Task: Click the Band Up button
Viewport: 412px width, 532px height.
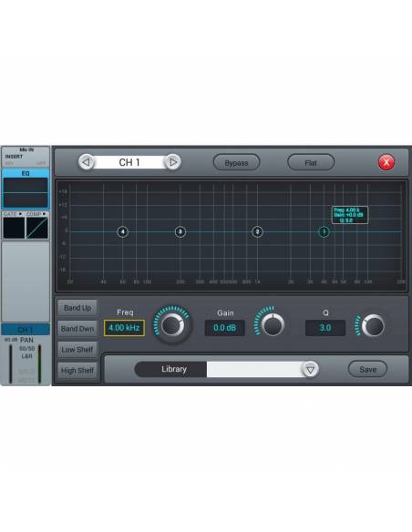Action: tap(77, 308)
